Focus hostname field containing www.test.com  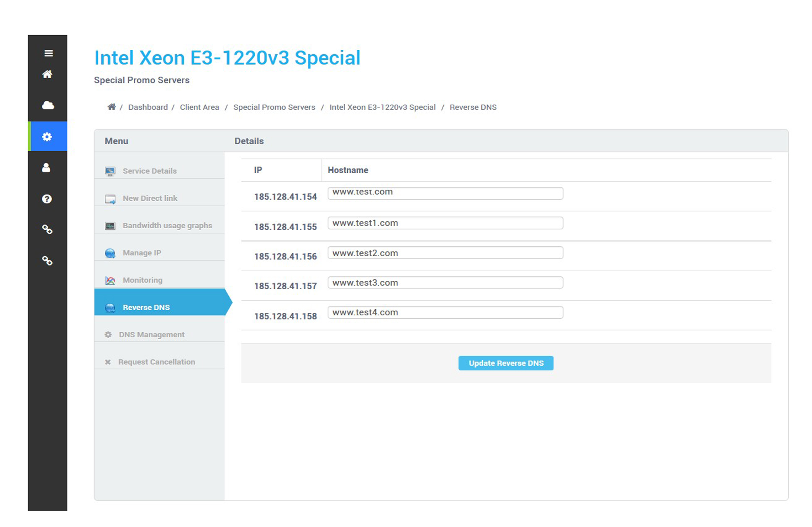point(445,193)
